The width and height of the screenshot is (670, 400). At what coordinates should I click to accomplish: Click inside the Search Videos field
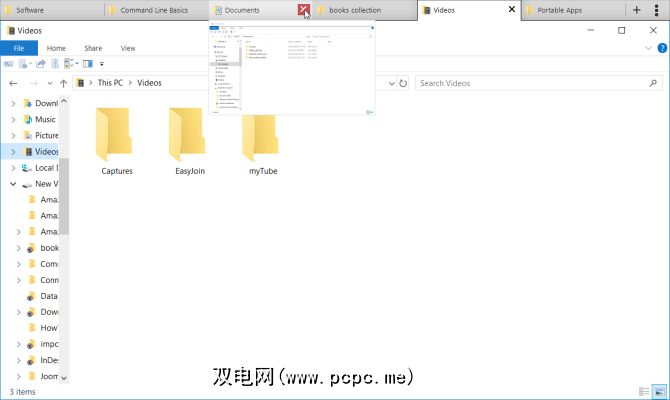[538, 83]
